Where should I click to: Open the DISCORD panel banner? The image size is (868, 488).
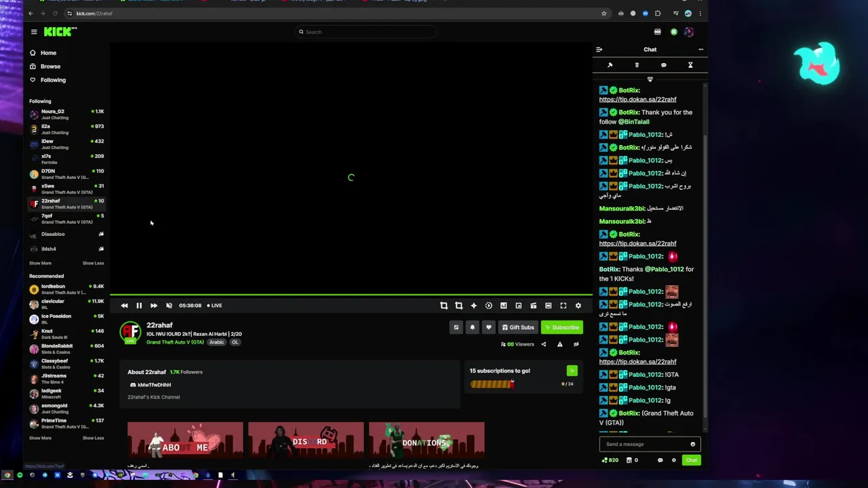coord(306,441)
